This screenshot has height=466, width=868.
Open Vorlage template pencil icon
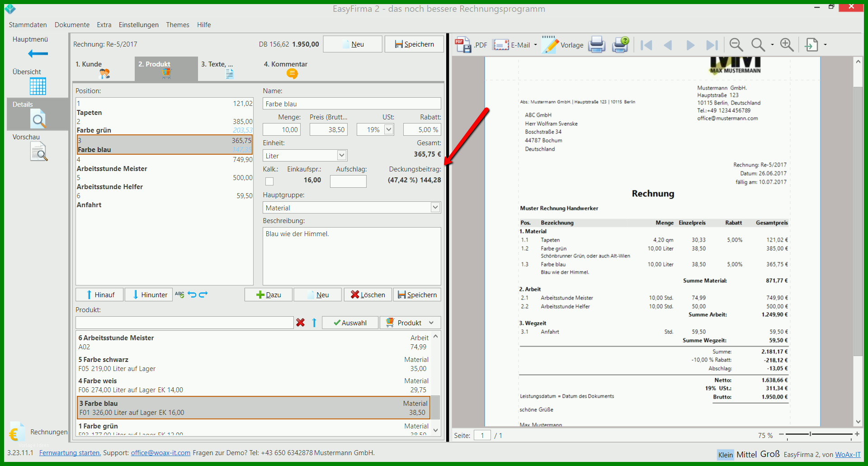[x=550, y=44]
